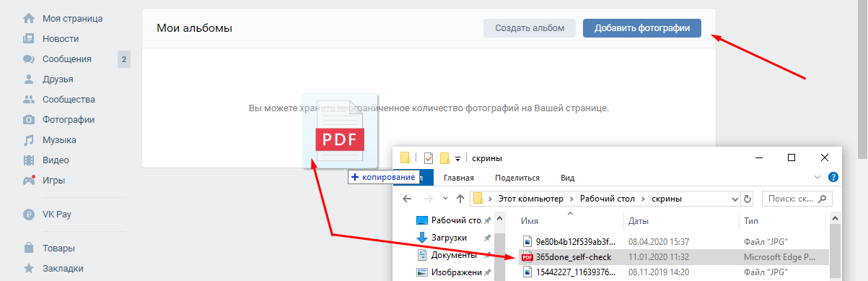Open Закладки star icon
868x281 pixels.
(x=29, y=269)
